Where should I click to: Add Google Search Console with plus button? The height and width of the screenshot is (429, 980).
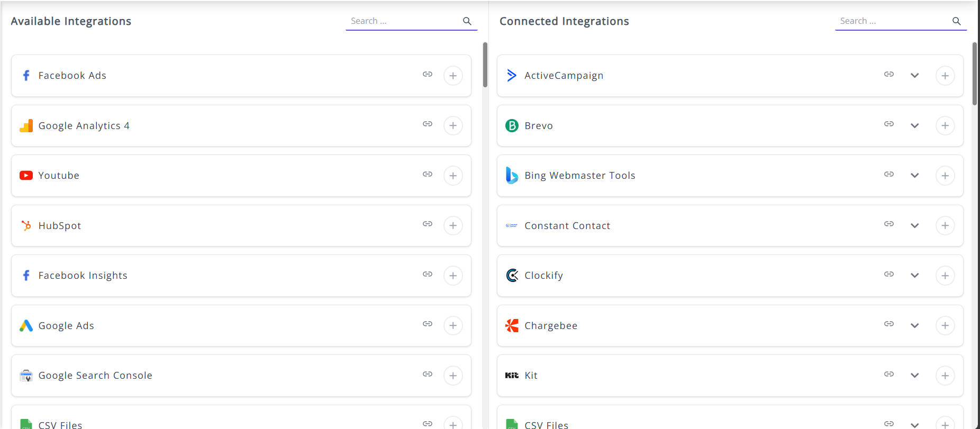[453, 376]
